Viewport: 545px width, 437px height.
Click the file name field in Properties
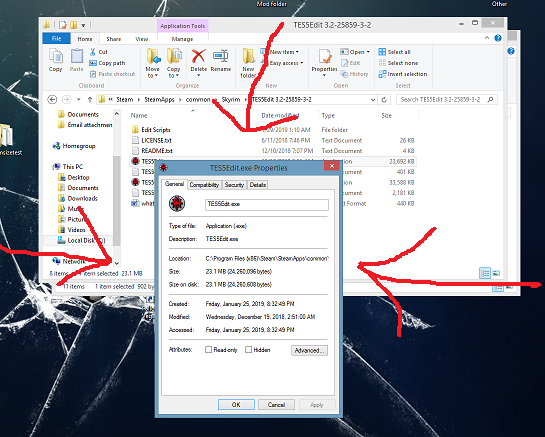[x=267, y=204]
